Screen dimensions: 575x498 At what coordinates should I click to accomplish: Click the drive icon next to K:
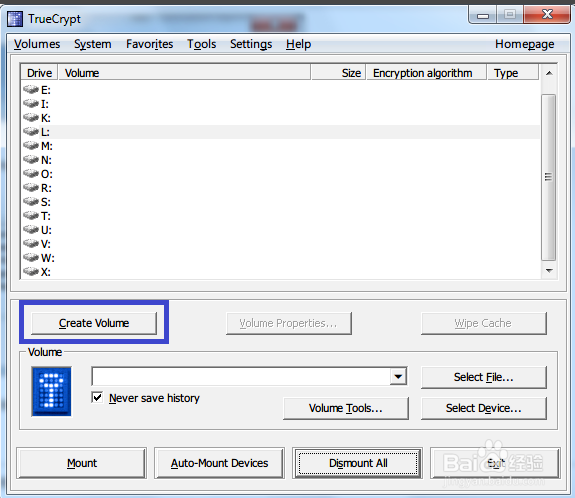coord(31,117)
